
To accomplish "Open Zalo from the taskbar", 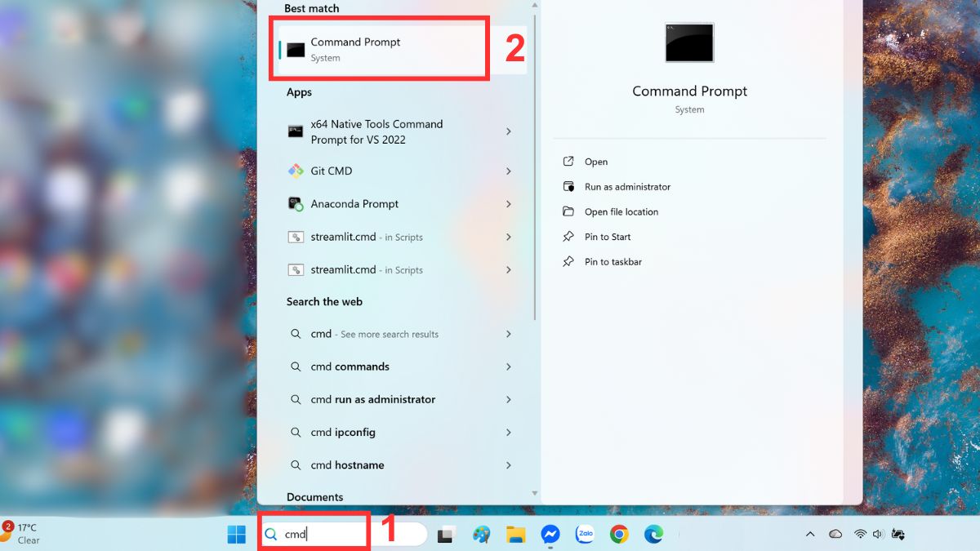I will (x=584, y=535).
